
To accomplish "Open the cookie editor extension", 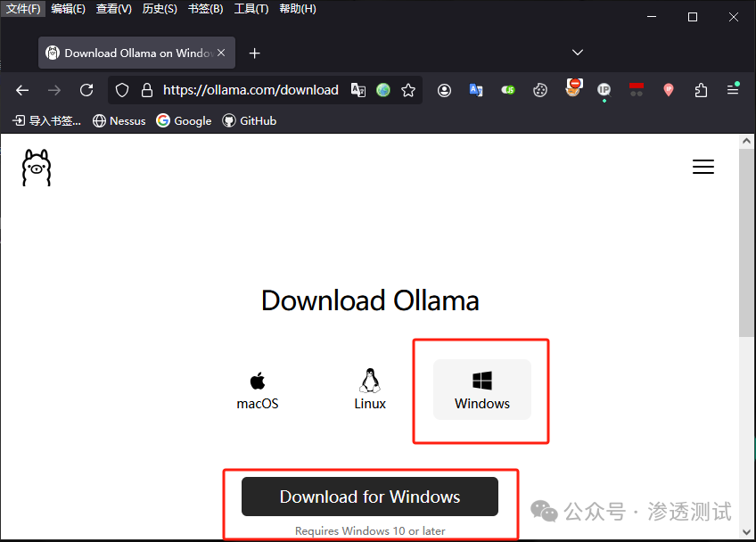I will coord(540,90).
